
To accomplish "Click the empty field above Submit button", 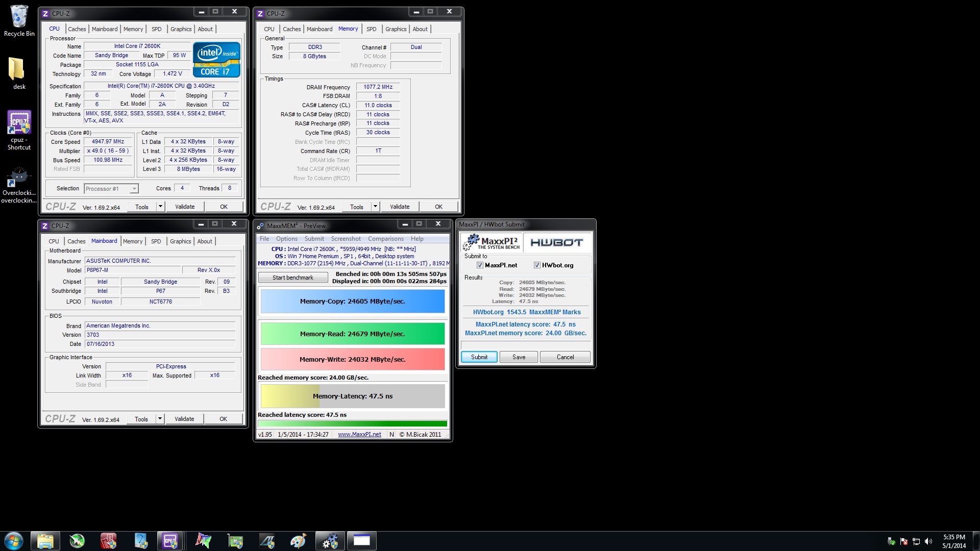I will point(525,345).
